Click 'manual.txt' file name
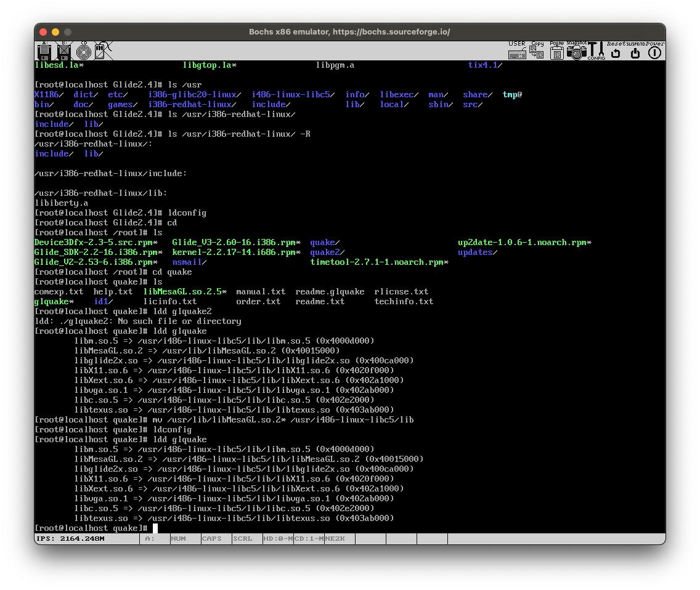This screenshot has height=590, width=700. (261, 292)
